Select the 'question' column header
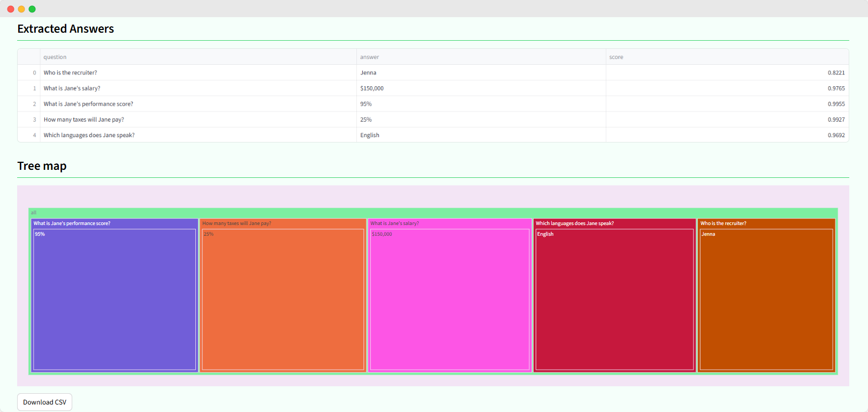This screenshot has height=412, width=868. click(x=198, y=57)
